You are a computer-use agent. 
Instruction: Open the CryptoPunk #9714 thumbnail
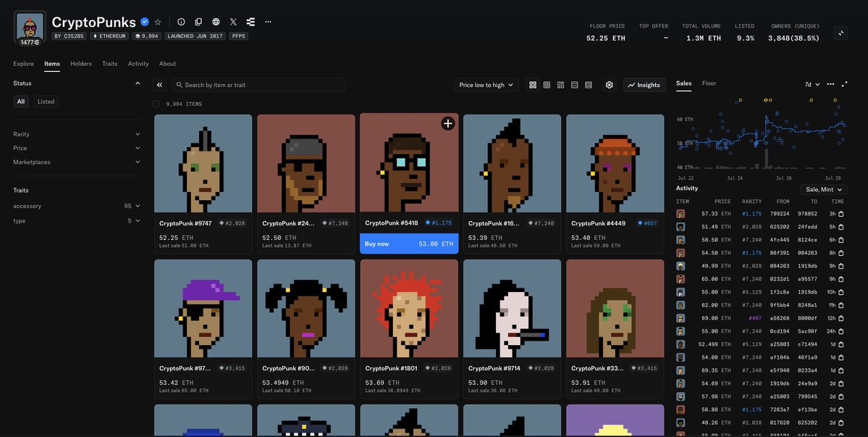point(512,309)
